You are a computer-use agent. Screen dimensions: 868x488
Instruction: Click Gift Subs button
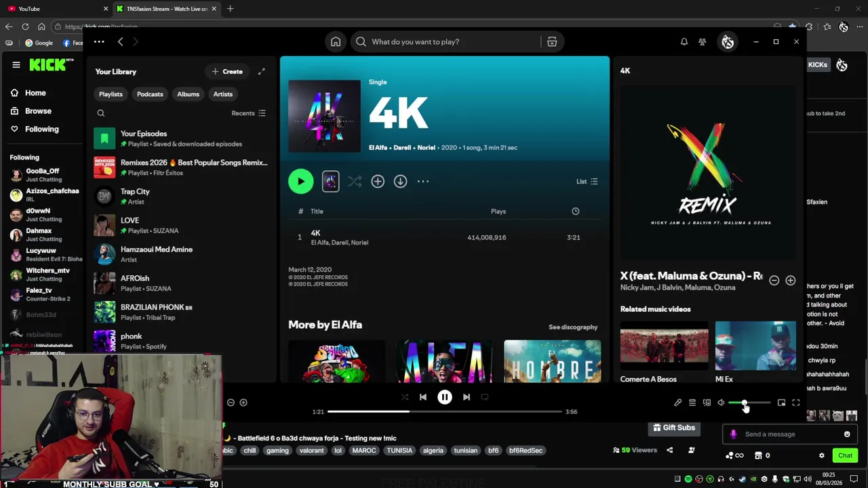click(x=673, y=428)
